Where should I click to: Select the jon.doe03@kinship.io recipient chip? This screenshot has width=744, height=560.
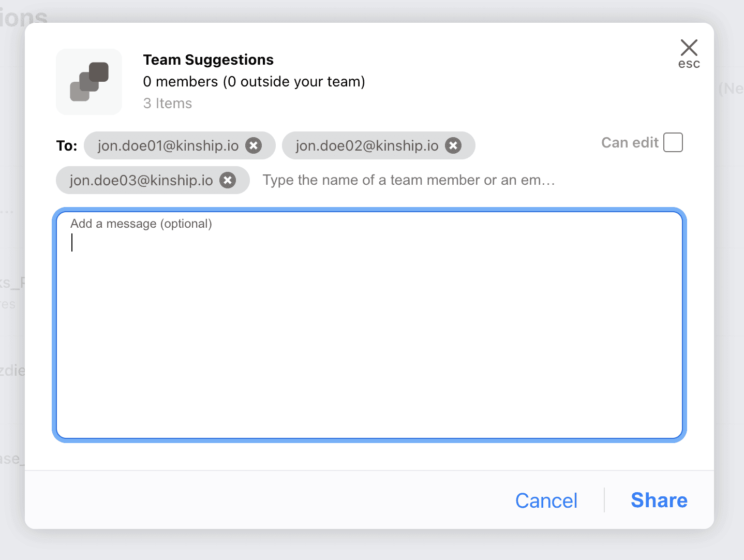(x=141, y=180)
